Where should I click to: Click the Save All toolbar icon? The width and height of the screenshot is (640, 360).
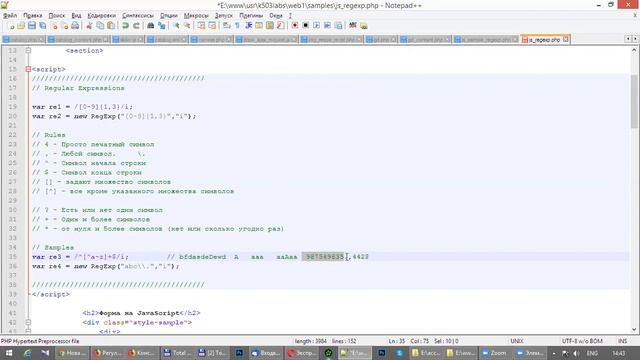point(42,26)
